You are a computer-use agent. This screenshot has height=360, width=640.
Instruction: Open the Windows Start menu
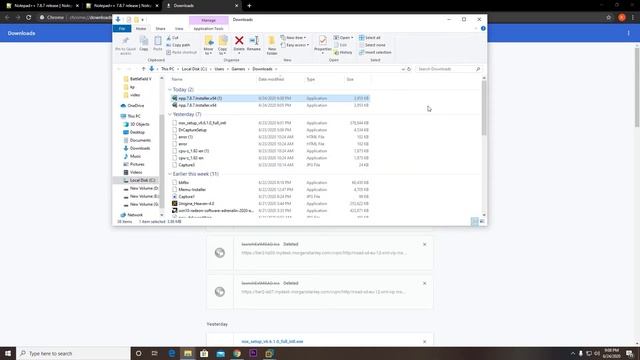point(8,353)
